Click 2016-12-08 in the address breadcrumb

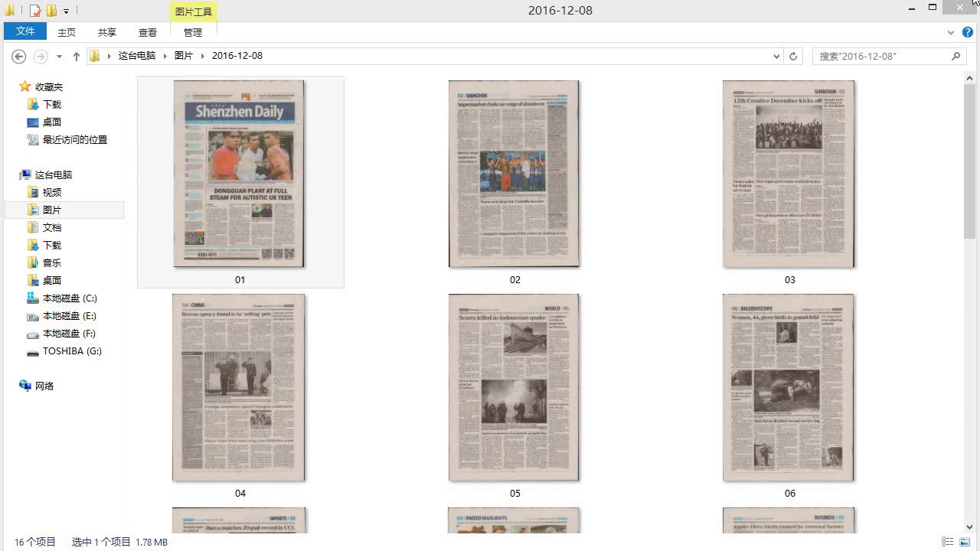237,56
